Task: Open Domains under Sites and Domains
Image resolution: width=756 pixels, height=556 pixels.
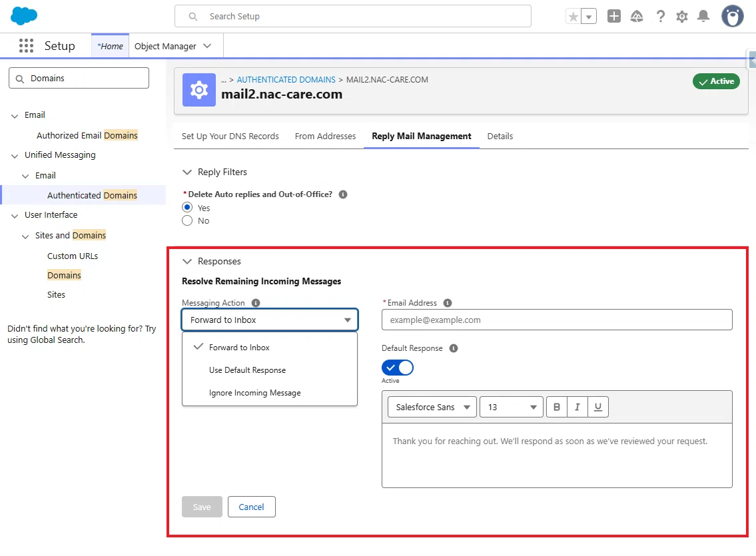Action: [x=64, y=275]
